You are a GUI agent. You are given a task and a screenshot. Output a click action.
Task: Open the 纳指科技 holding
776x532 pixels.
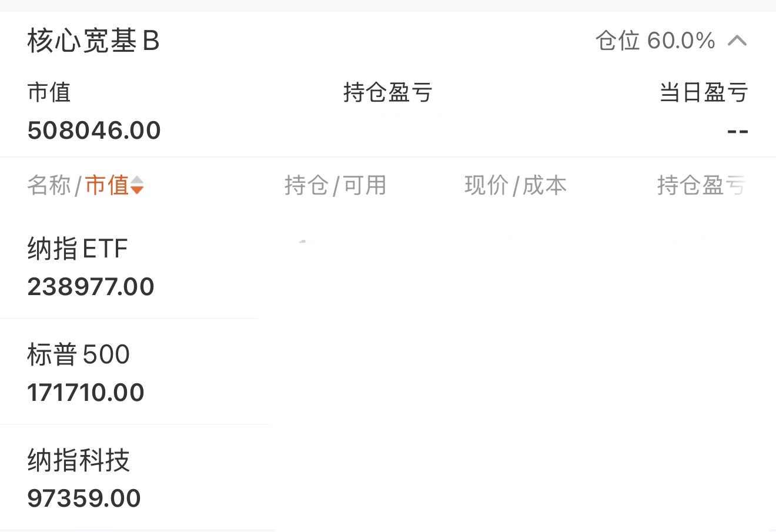tap(78, 460)
